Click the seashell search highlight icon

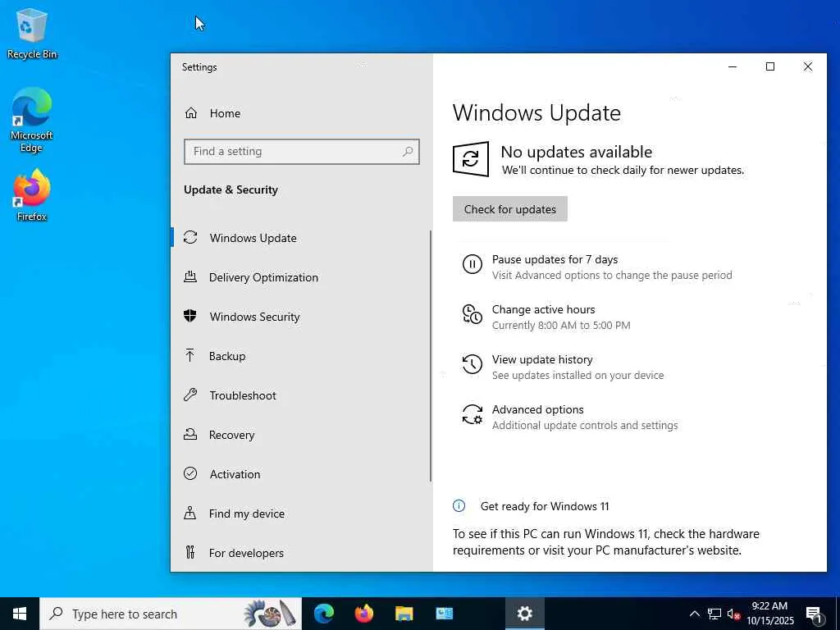(x=269, y=614)
